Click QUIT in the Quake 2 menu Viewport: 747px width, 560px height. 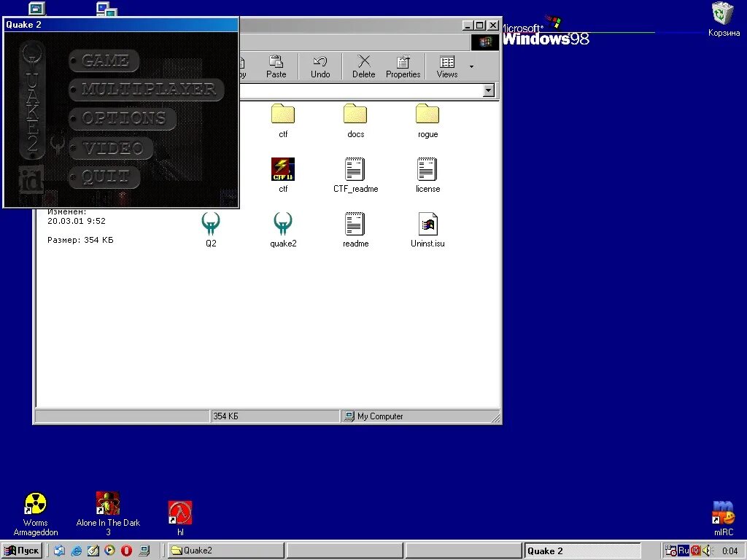pos(105,177)
